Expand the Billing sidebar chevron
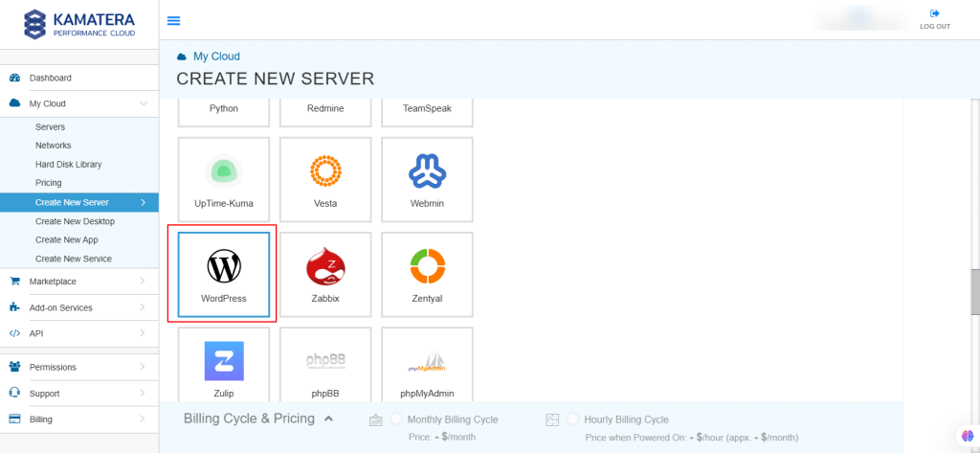980x453 pixels. [144, 419]
